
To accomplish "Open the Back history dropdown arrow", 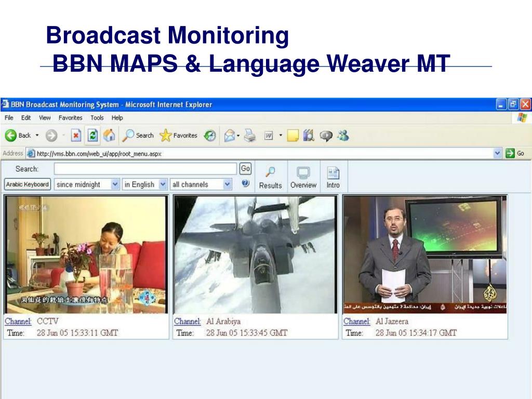I will point(37,136).
